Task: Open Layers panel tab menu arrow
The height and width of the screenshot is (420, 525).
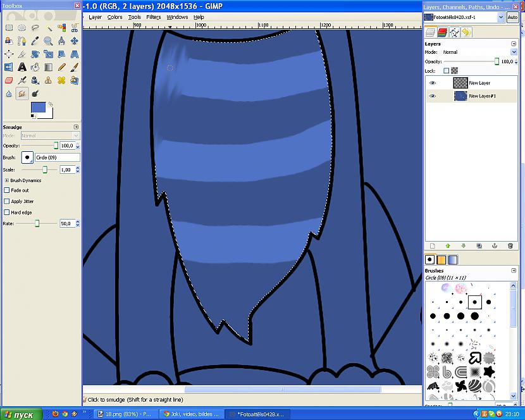Action: pyautogui.click(x=514, y=44)
